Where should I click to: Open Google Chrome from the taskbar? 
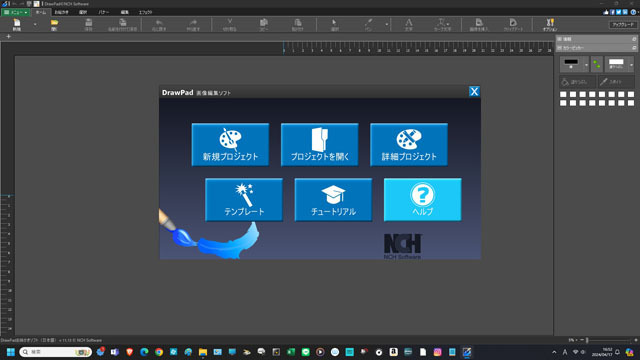[159, 352]
